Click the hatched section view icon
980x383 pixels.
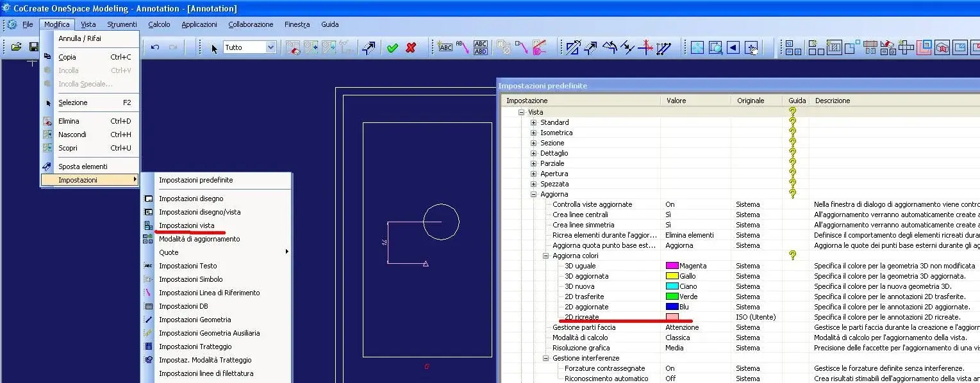coord(834,47)
